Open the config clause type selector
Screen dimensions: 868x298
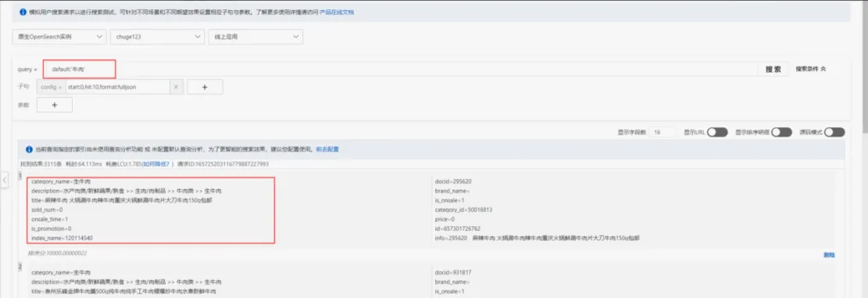pos(51,87)
